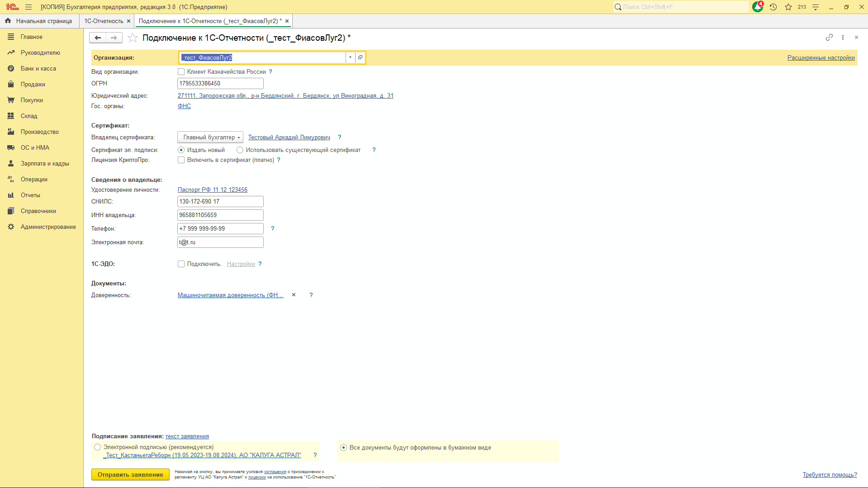Open favorites star in title bar

click(x=788, y=7)
